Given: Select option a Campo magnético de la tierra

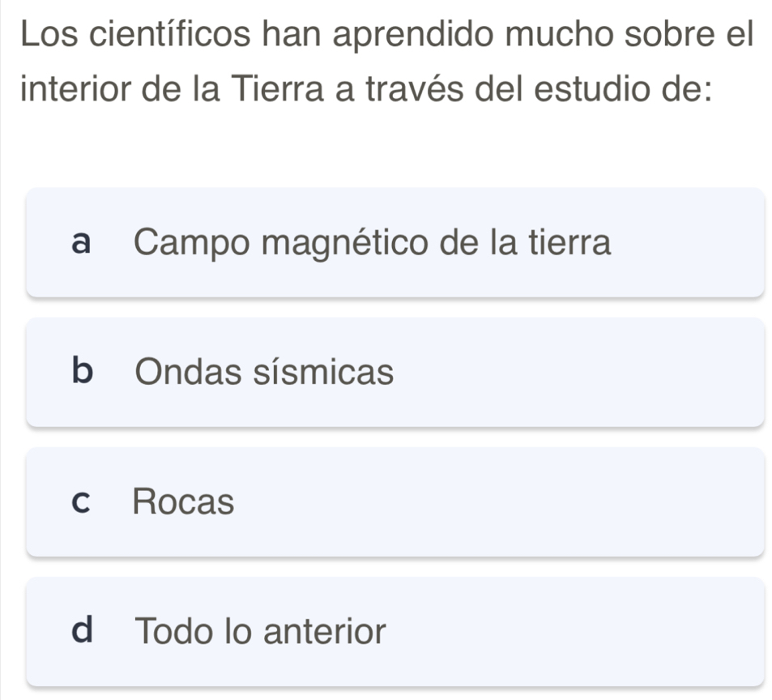Looking at the screenshot, I should 395,242.
